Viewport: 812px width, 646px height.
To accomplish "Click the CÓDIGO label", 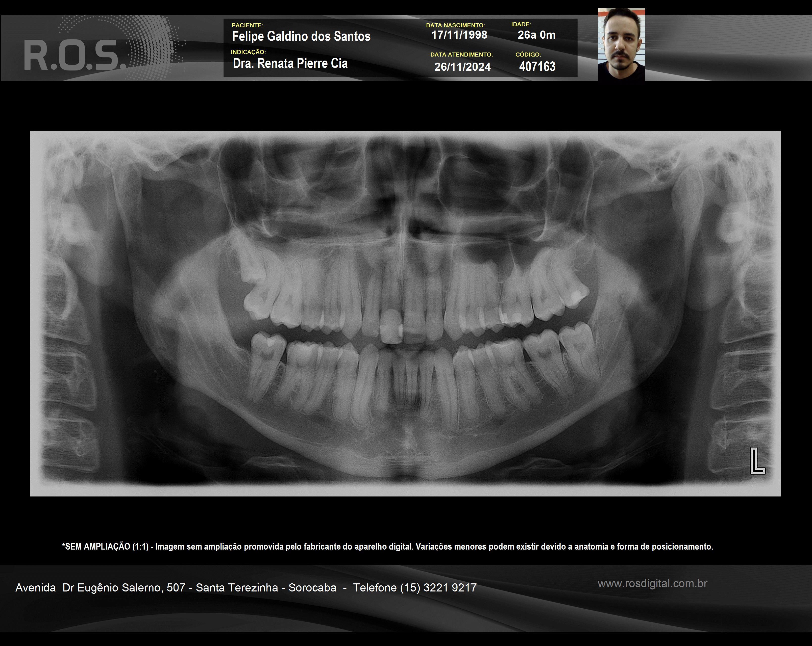I will click(x=528, y=55).
